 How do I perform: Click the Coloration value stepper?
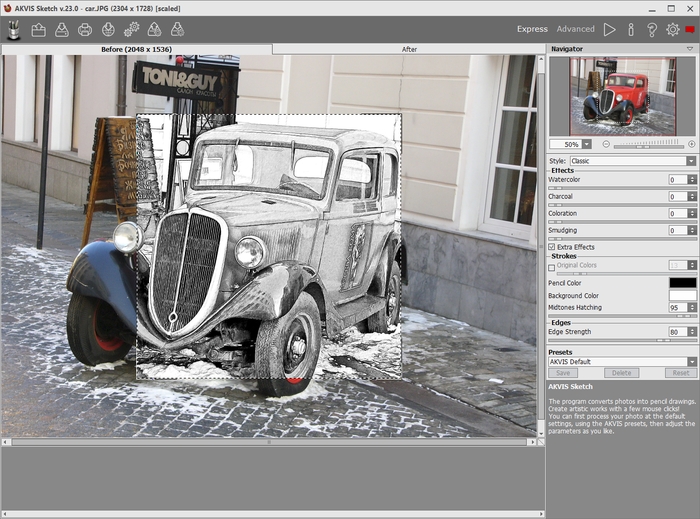(692, 213)
